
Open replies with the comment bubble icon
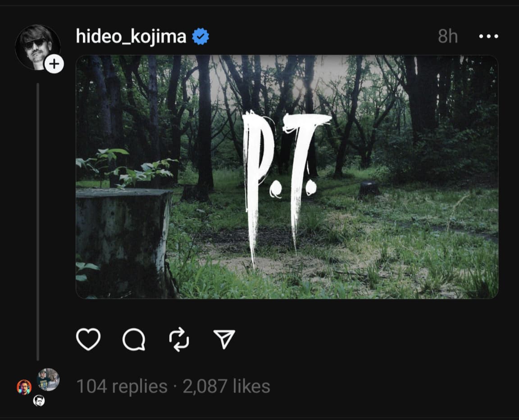[x=134, y=340]
